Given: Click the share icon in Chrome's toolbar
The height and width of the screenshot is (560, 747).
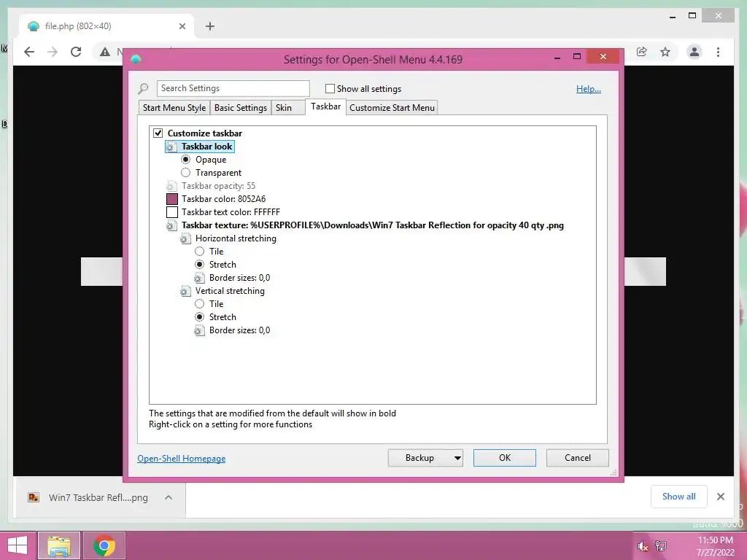Looking at the screenshot, I should tap(642, 52).
